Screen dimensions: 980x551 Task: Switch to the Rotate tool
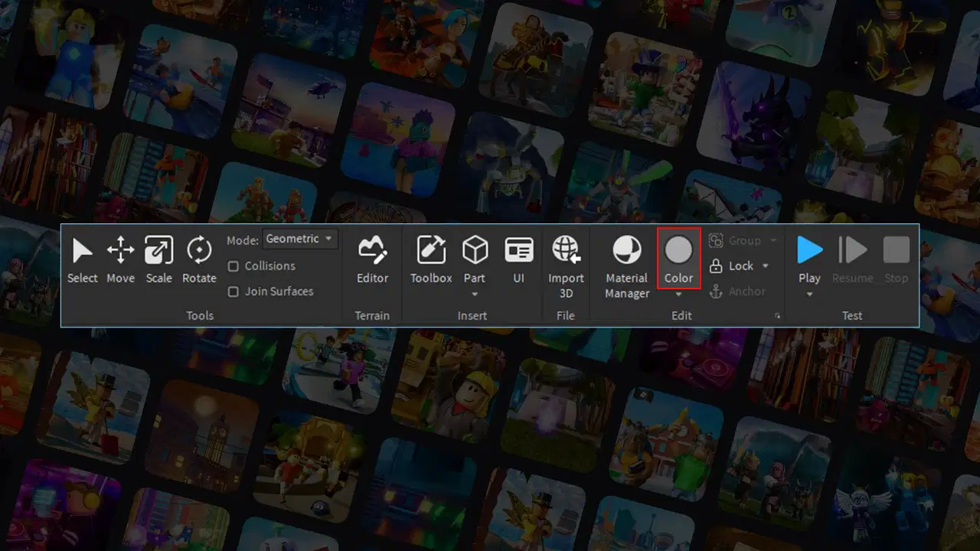[199, 259]
